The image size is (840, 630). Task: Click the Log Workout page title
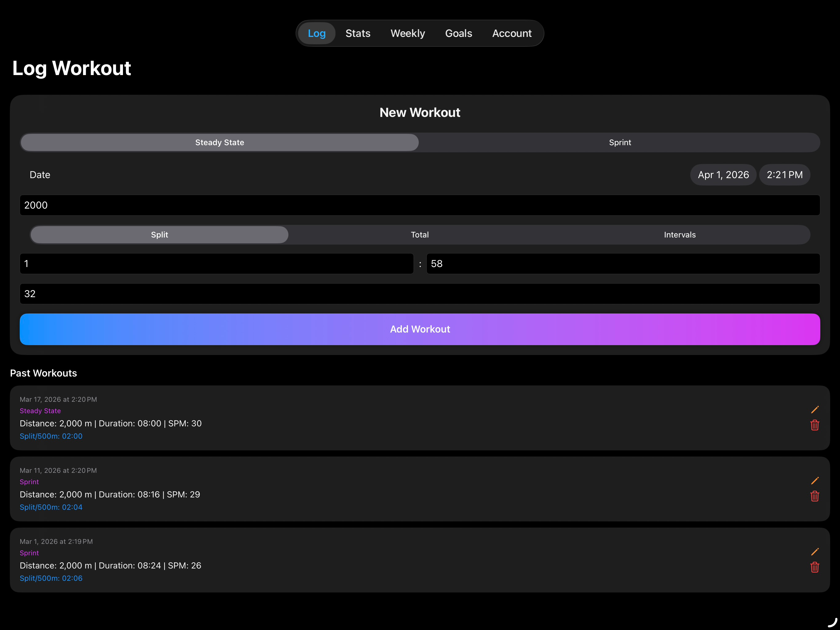pyautogui.click(x=71, y=68)
